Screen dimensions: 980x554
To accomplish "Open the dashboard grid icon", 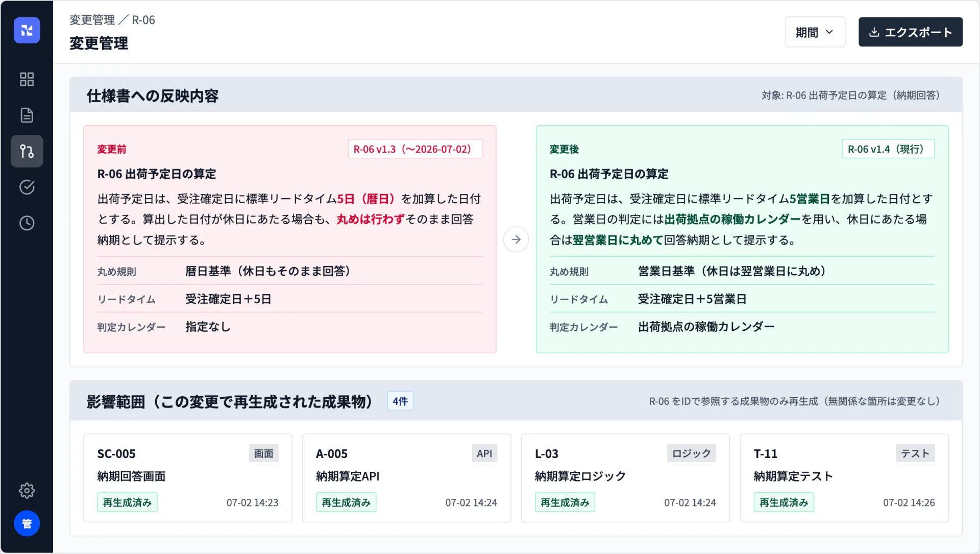I will point(27,79).
